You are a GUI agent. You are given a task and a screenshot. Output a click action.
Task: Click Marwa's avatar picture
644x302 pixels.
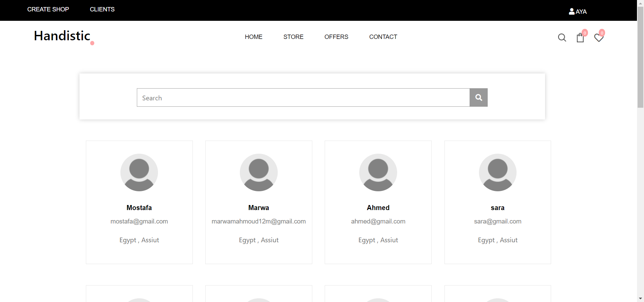259,172
